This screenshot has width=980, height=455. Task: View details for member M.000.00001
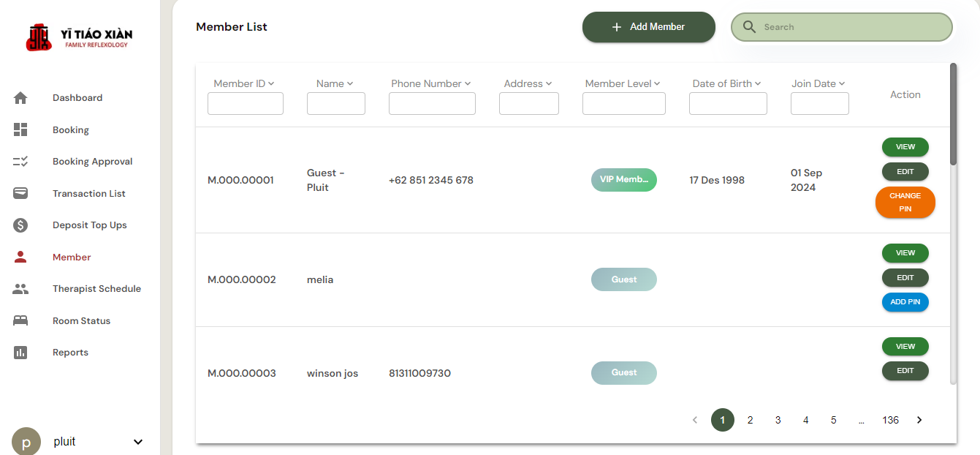[905, 147]
